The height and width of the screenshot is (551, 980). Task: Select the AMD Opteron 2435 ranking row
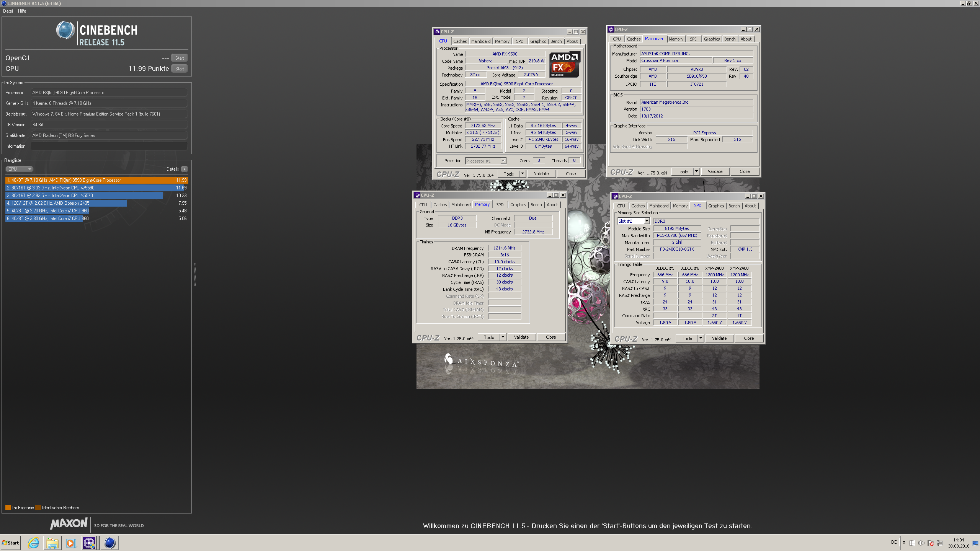[x=97, y=203]
